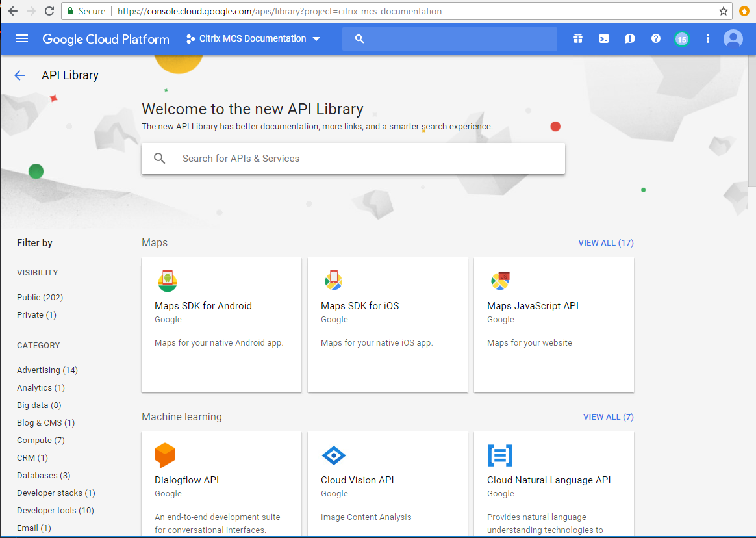Screen dimensions: 756x538
Task: View all 7 Machine learning APIs
Action: [608, 416]
